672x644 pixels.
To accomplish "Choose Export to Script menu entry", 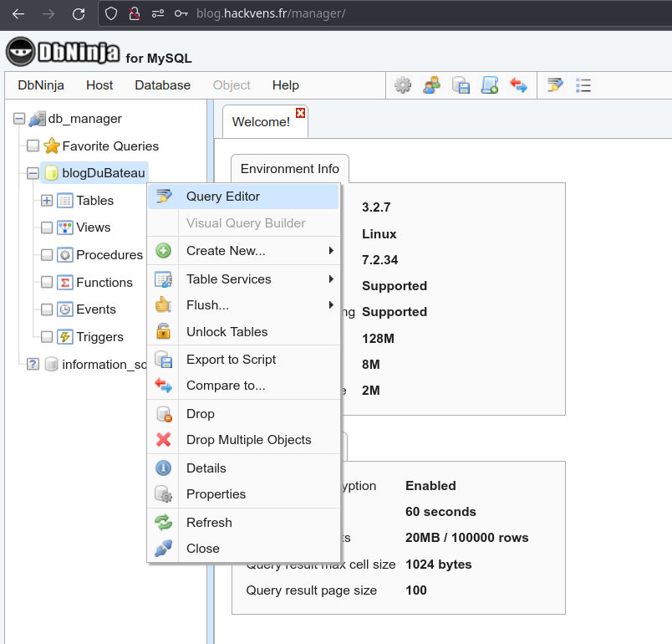I will click(231, 360).
